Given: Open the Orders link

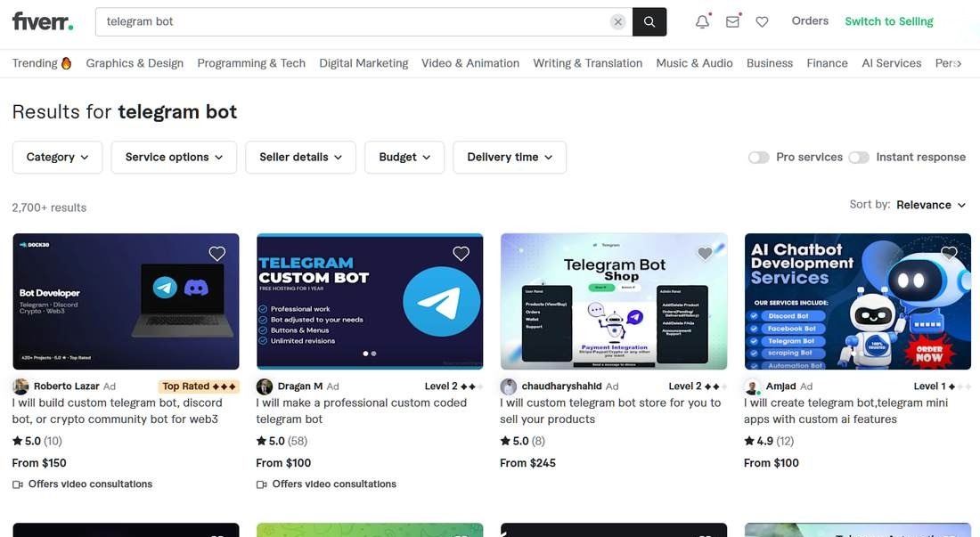Looking at the screenshot, I should (x=810, y=20).
